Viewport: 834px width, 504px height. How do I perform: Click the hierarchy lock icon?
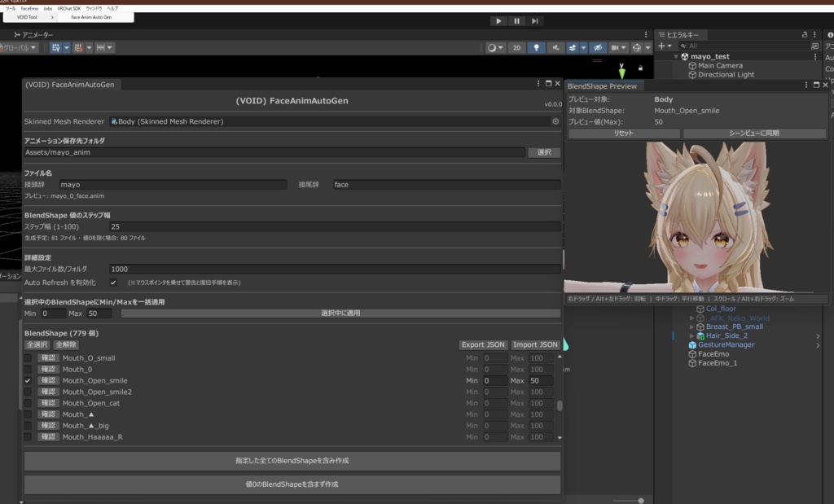coord(804,34)
